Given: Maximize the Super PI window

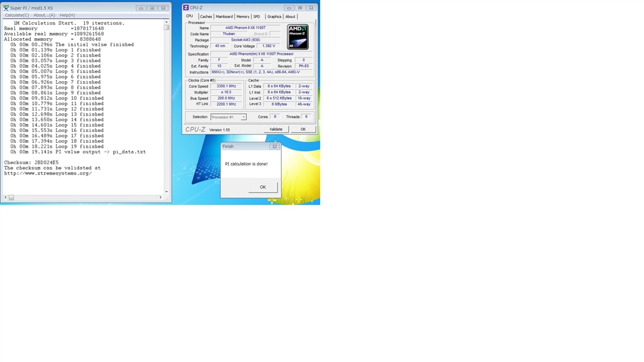Looking at the screenshot, I should [152, 8].
